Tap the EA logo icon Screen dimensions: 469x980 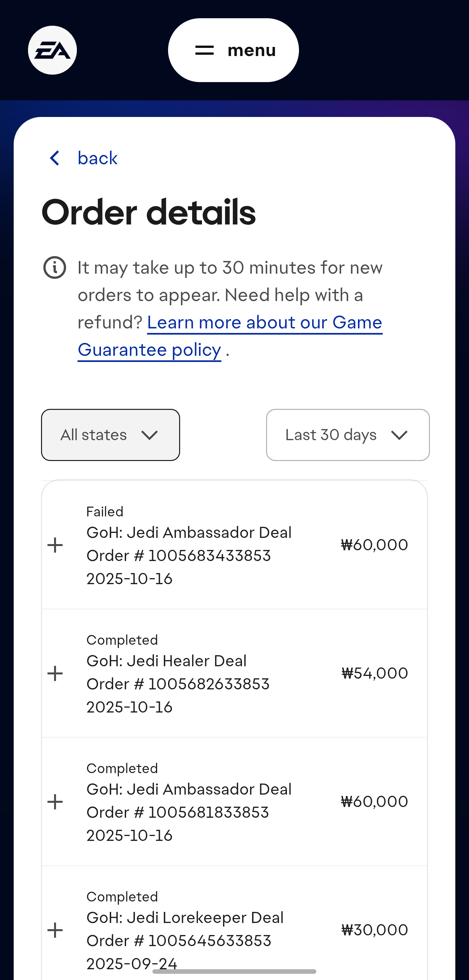[x=52, y=50]
